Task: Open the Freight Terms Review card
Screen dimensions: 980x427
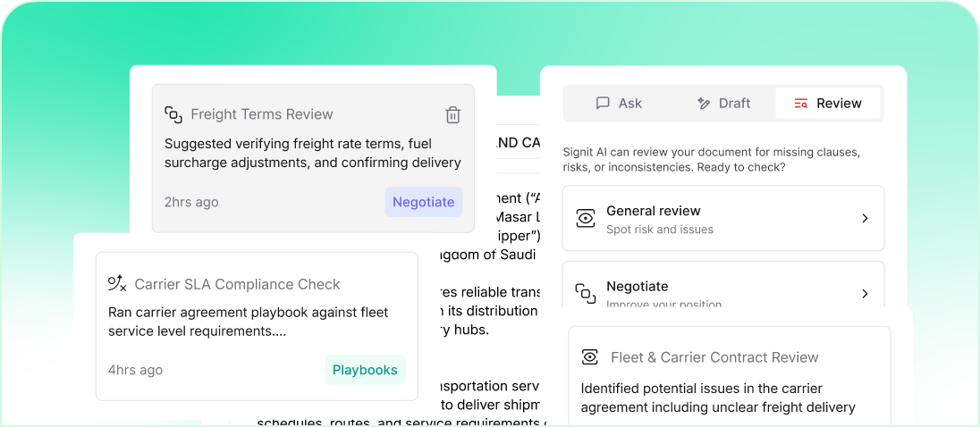Action: 312,157
